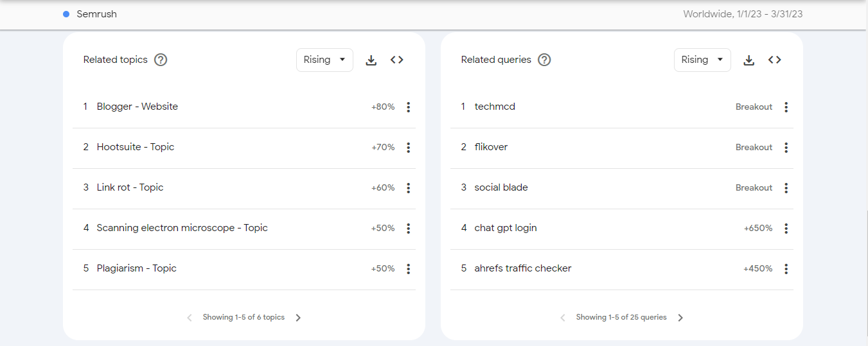This screenshot has height=346, width=868.
Task: Expand Rising dropdown in Related queries
Action: [x=702, y=60]
